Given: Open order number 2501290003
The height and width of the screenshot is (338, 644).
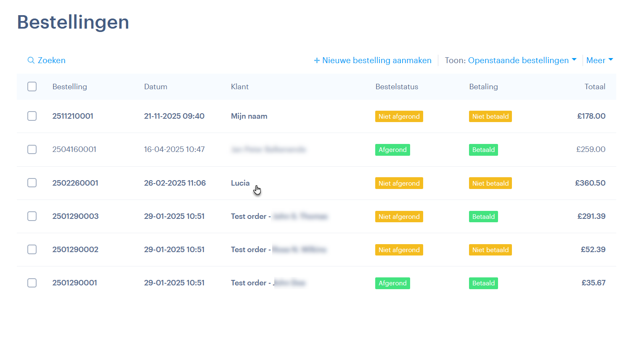Looking at the screenshot, I should click(x=75, y=216).
